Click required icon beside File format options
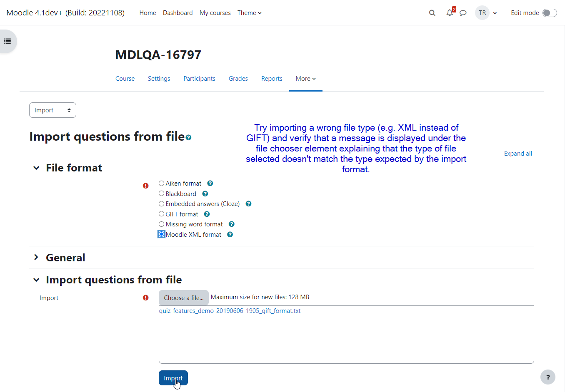This screenshot has height=392, width=565. pos(145,186)
